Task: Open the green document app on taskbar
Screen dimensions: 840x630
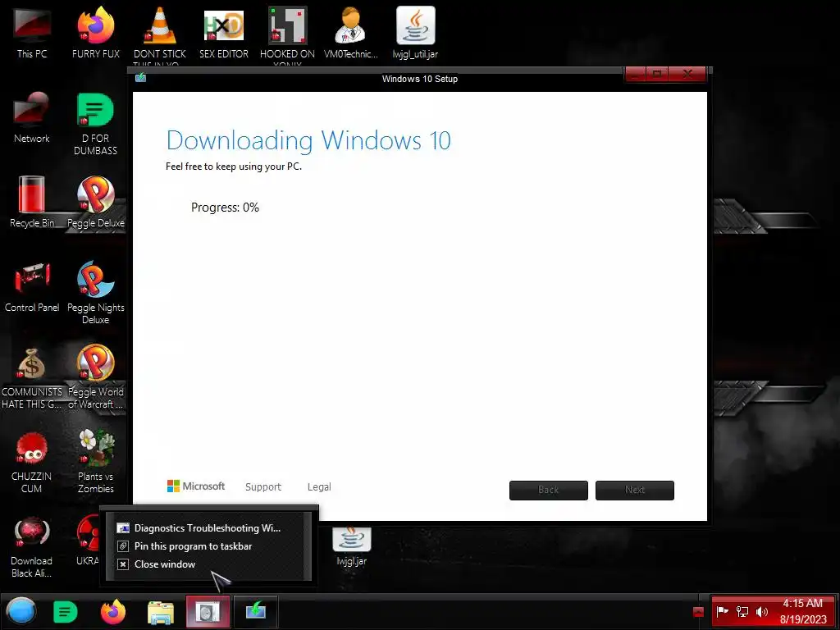Action: point(66,612)
